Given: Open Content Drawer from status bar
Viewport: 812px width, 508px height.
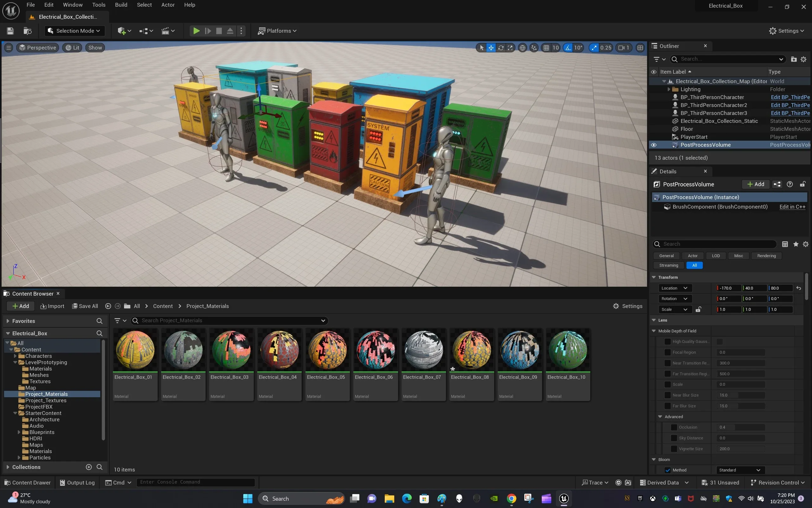Looking at the screenshot, I should [x=28, y=483].
